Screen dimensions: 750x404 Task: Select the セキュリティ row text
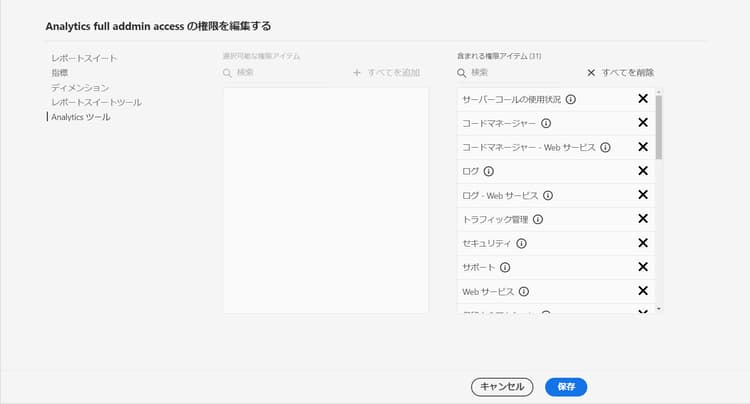tap(486, 243)
